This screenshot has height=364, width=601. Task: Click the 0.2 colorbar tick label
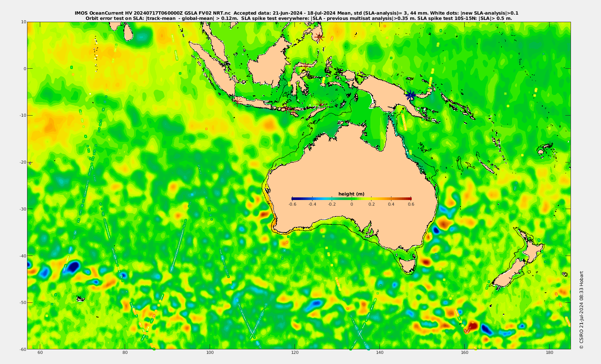pos(371,204)
